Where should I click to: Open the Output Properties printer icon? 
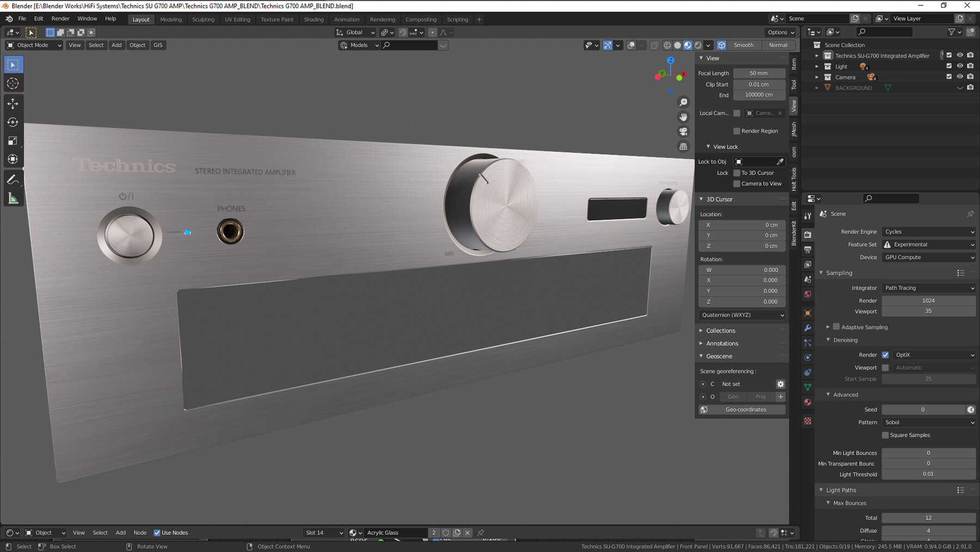click(x=808, y=249)
